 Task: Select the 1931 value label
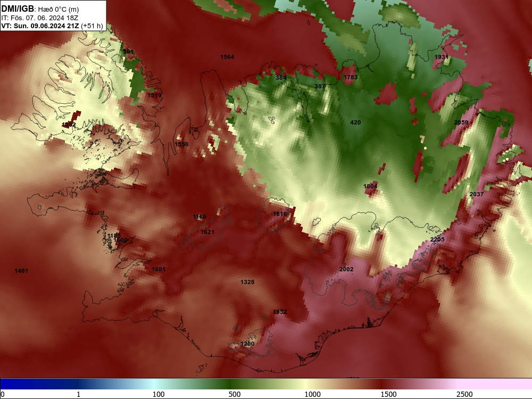(x=442, y=57)
